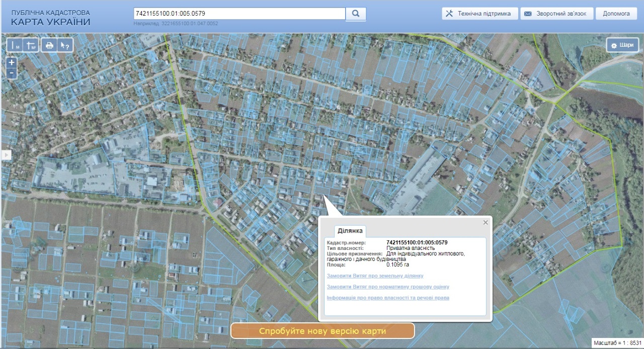Select the distance measurement tool
Screen dimensions: 644x349
(14, 45)
